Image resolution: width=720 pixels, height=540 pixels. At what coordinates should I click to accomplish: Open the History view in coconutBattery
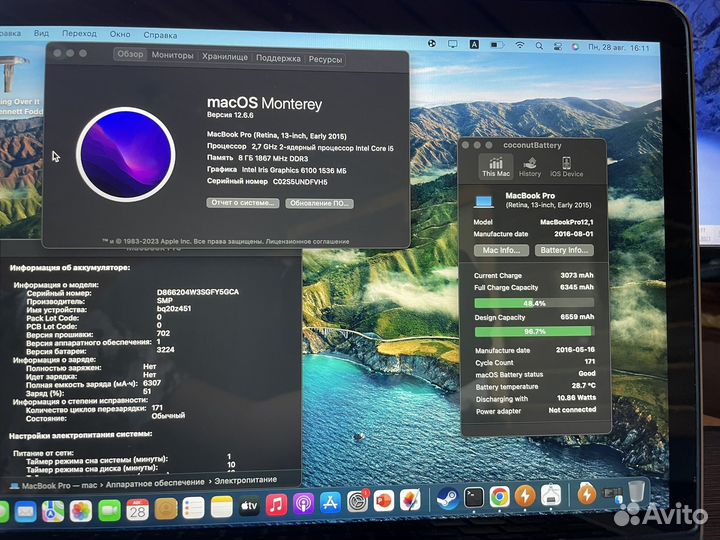(529, 166)
